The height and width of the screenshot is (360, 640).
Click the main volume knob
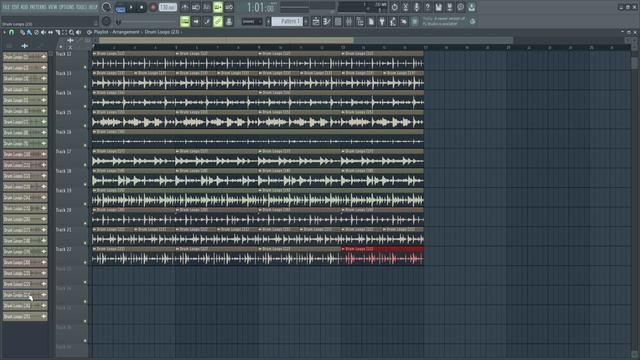(107, 7)
